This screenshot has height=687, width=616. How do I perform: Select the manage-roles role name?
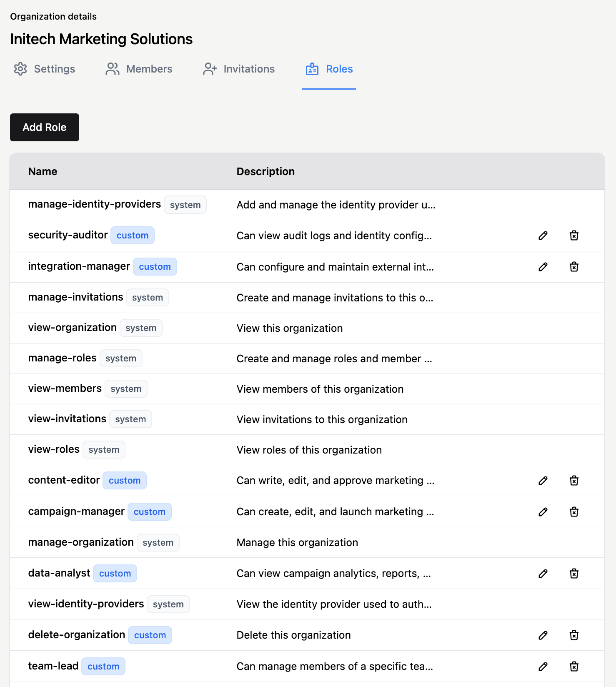click(x=62, y=358)
